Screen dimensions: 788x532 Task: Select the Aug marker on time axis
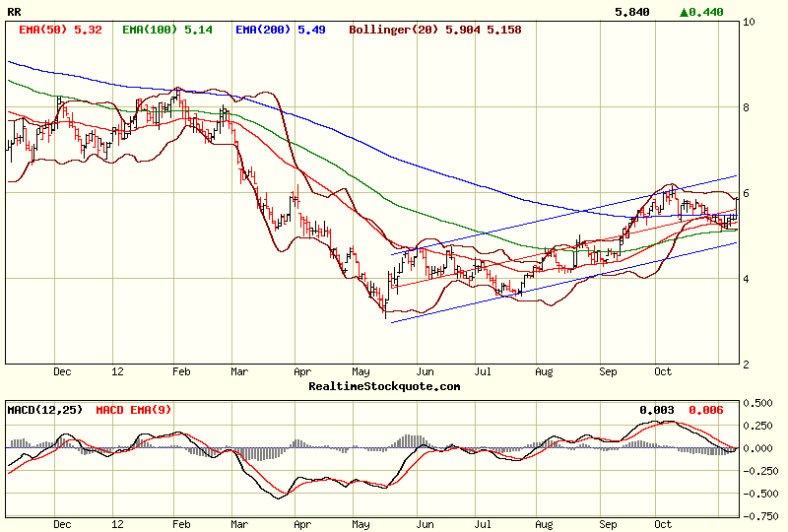[545, 372]
